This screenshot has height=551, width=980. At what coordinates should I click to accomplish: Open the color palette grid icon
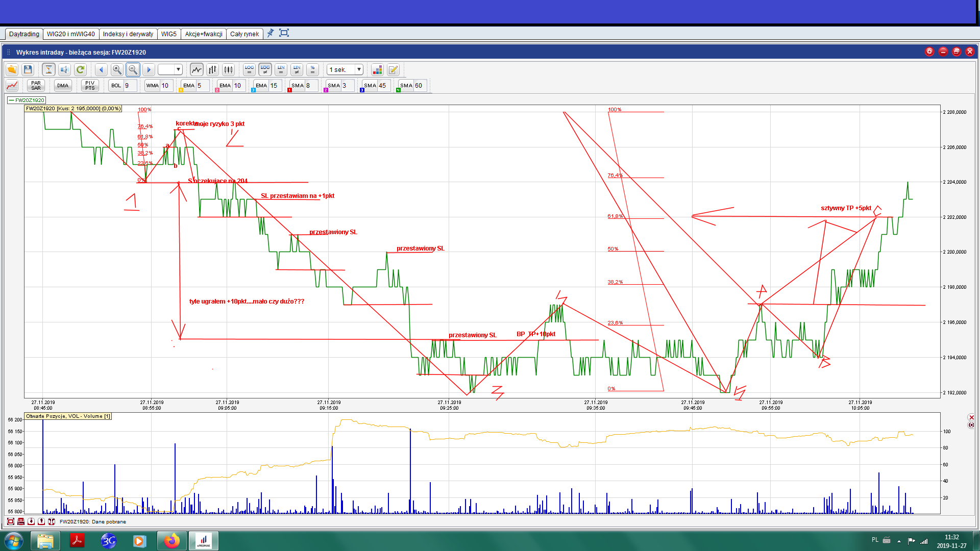[x=377, y=69]
